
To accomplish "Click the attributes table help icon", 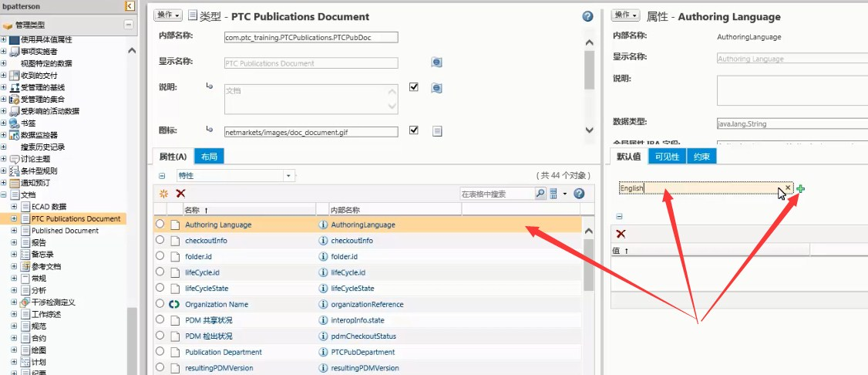I will pyautogui.click(x=579, y=194).
